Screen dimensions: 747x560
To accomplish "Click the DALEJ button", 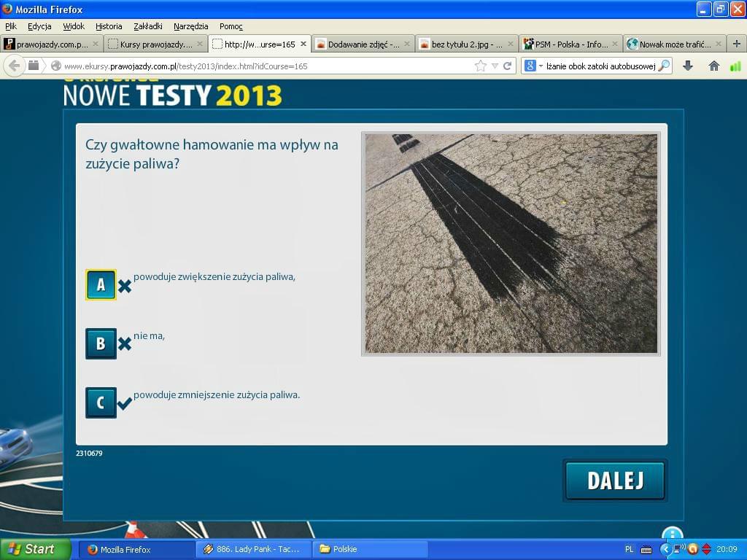I will tap(615, 481).
